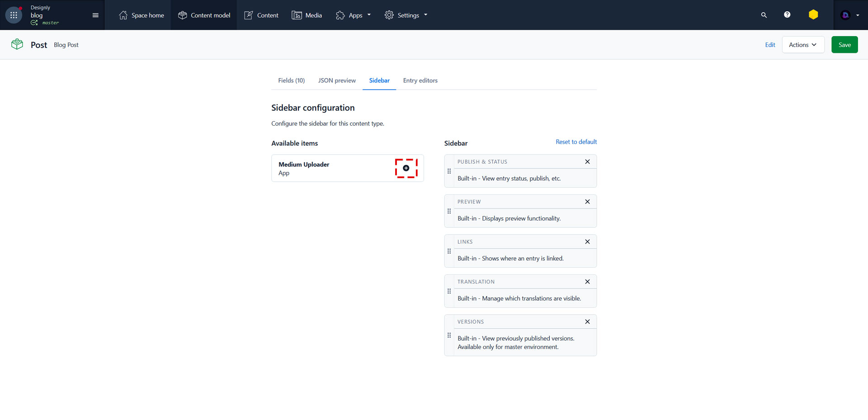This screenshot has width=868, height=420.
Task: Switch to the Fields (10) tab
Action: [x=291, y=80]
